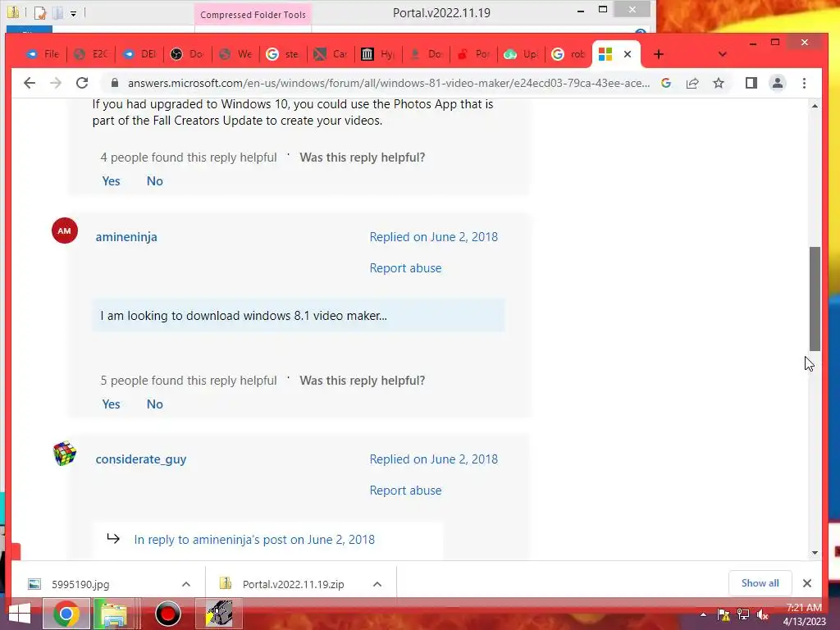Switch to the 'Car' tab
The width and height of the screenshot is (840, 630).
[x=331, y=54]
